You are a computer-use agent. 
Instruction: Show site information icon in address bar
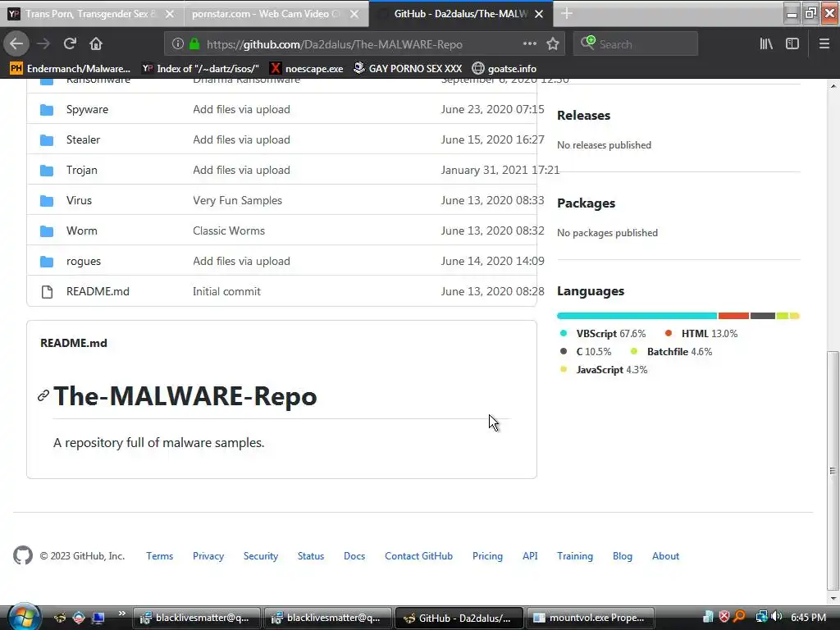coord(178,44)
